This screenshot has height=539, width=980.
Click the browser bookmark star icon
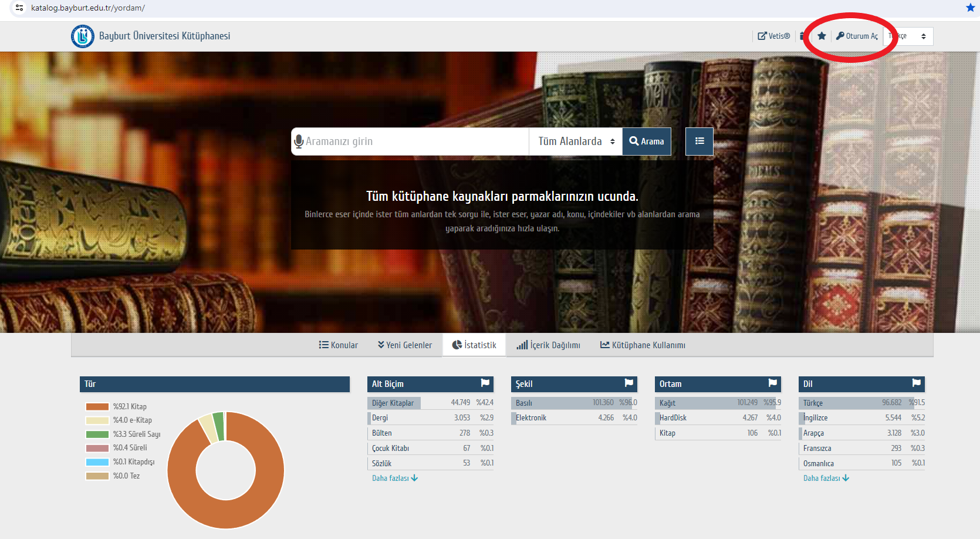click(970, 8)
